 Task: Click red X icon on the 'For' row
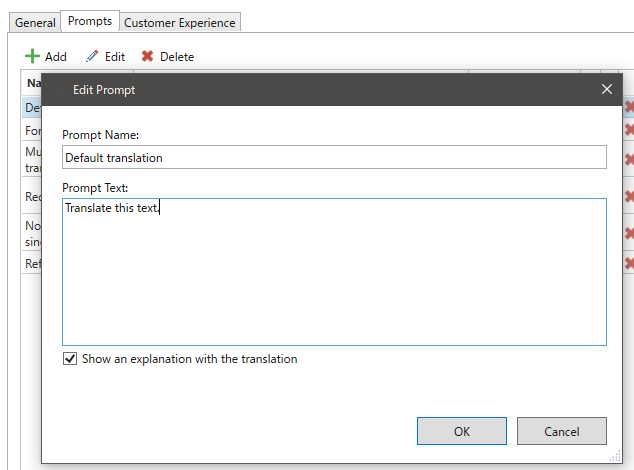point(630,131)
